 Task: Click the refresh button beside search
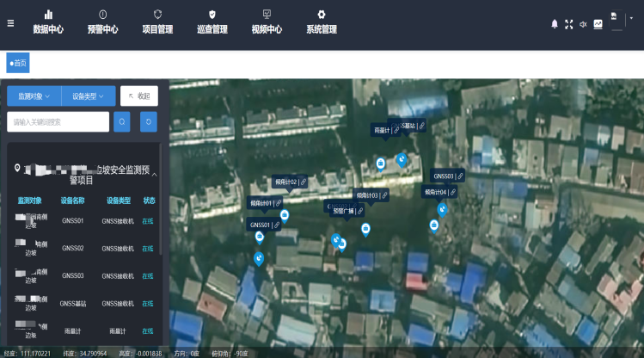tap(149, 122)
